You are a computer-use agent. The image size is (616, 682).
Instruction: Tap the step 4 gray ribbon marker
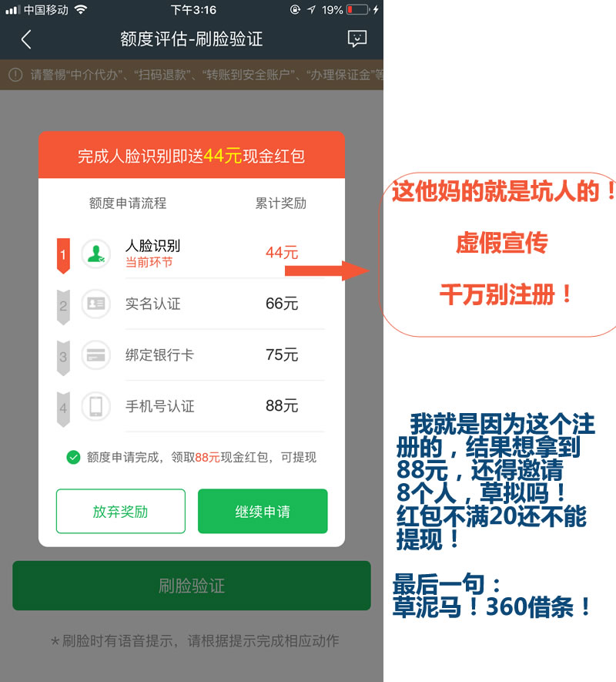pyautogui.click(x=63, y=409)
